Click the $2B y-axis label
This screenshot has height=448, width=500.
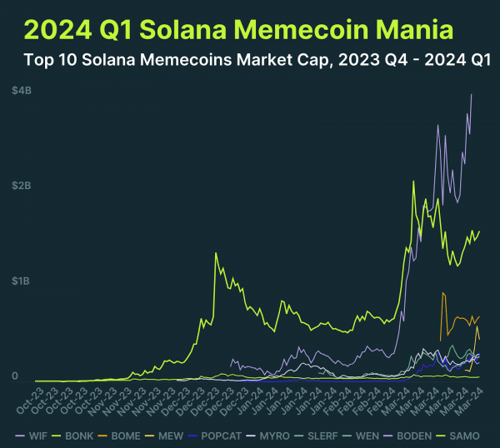click(22, 186)
